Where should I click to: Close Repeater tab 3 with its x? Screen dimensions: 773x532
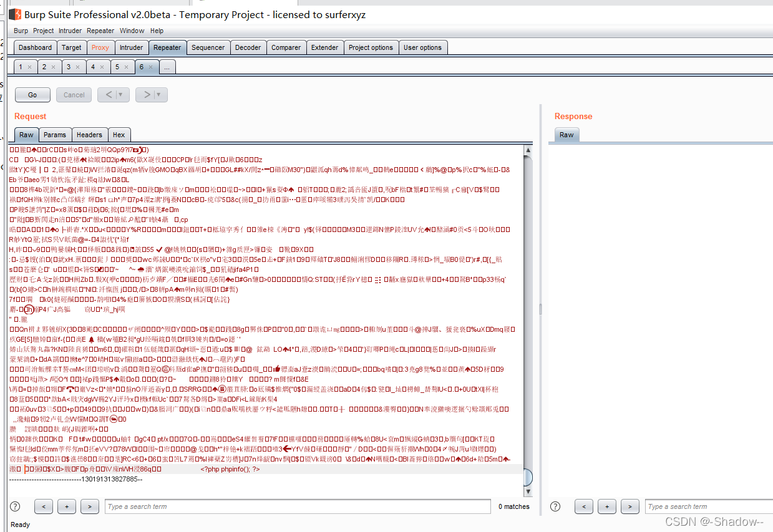(77, 67)
